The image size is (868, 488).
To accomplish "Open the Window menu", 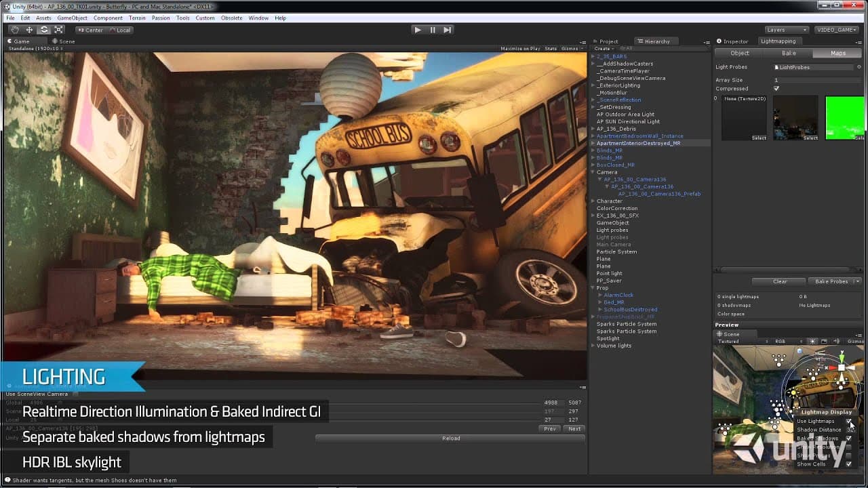I will coord(258,18).
